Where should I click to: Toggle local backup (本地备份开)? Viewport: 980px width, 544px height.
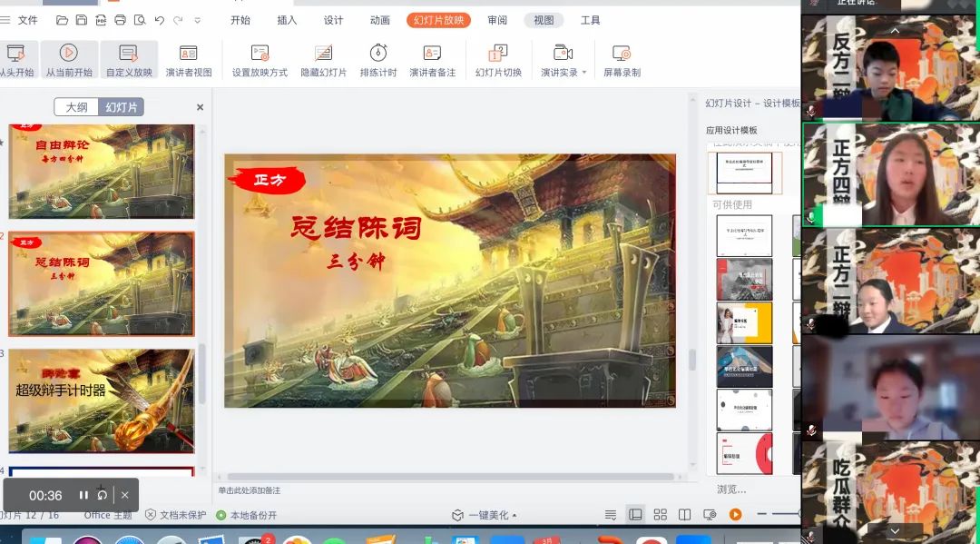(246, 515)
